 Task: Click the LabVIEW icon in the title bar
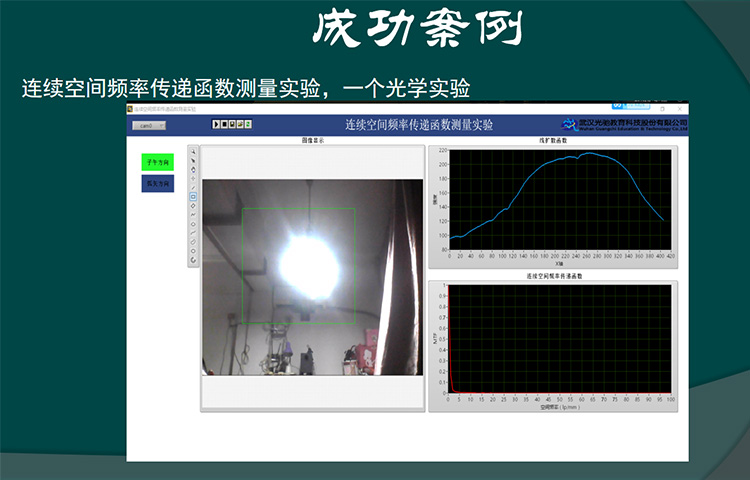coord(130,109)
